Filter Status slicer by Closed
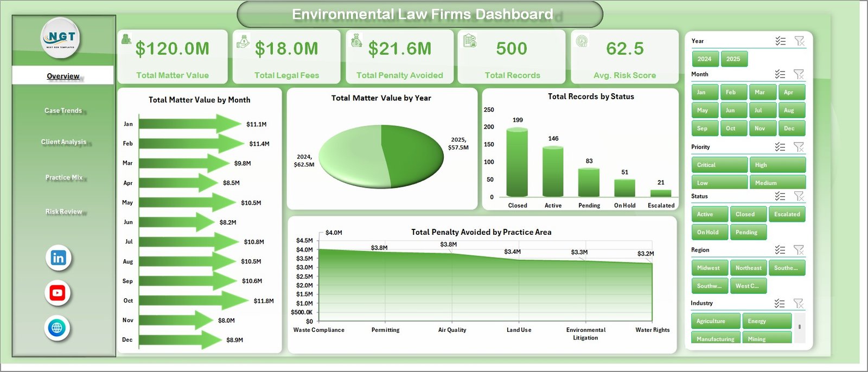This screenshot has width=868, height=372. tap(748, 214)
